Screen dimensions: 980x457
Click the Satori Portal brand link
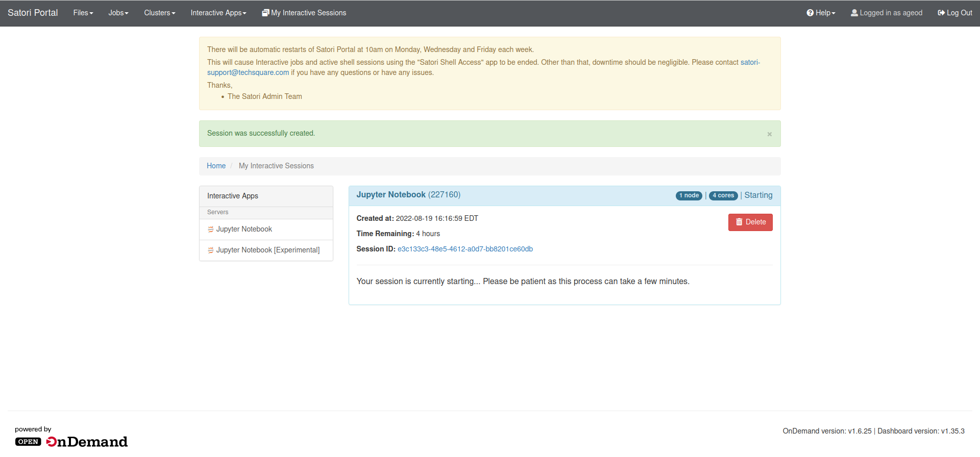(x=33, y=13)
